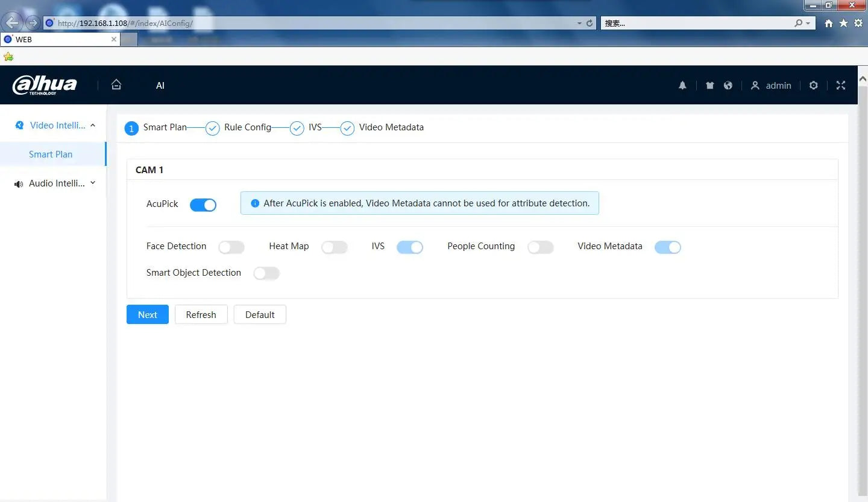The height and width of the screenshot is (502, 868).
Task: Click the Next button
Action: tap(148, 314)
